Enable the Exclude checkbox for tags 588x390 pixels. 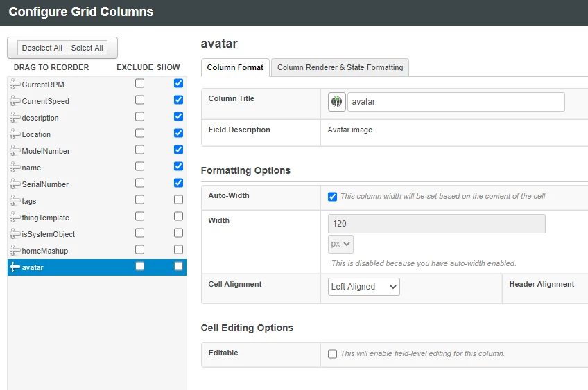[x=140, y=200]
